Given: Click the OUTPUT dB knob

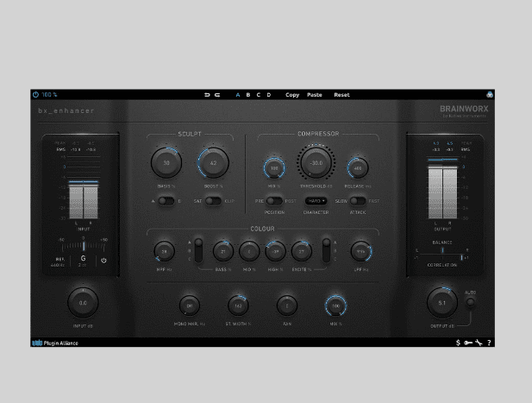Looking at the screenshot, I should click(442, 303).
